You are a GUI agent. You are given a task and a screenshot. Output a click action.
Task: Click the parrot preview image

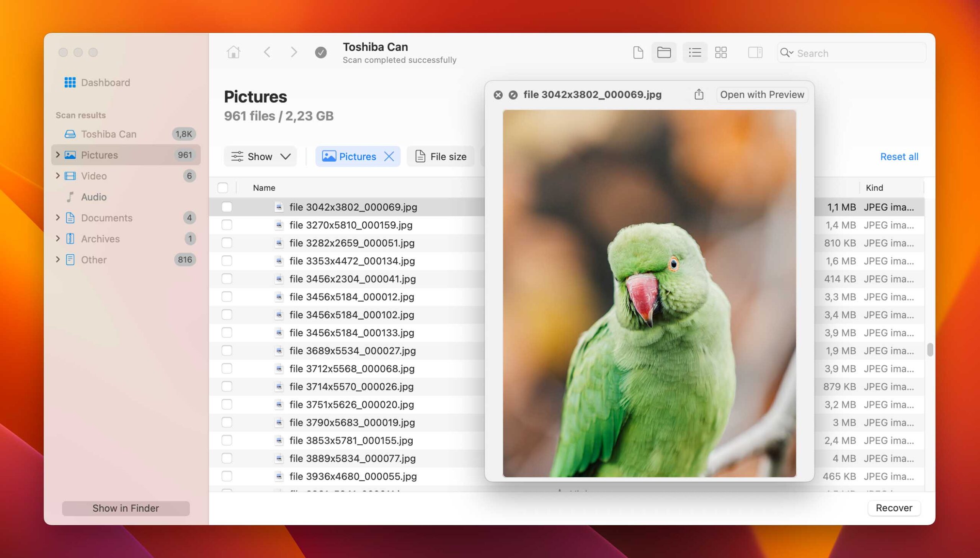click(x=649, y=294)
